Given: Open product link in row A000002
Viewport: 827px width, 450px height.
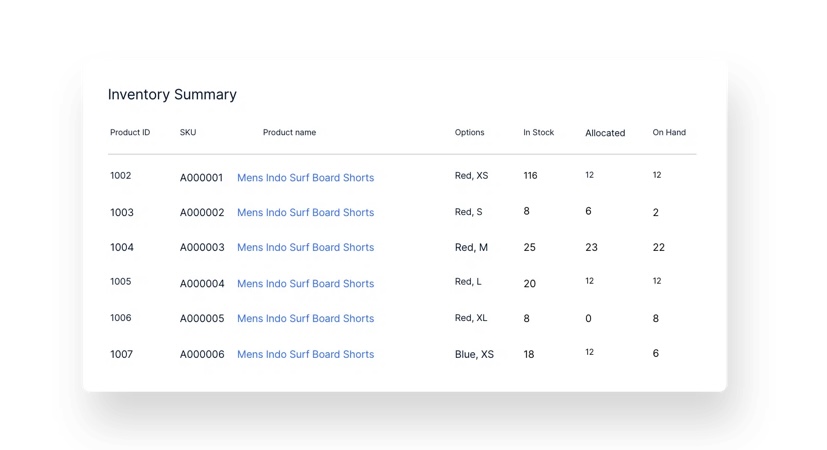Looking at the screenshot, I should [305, 213].
